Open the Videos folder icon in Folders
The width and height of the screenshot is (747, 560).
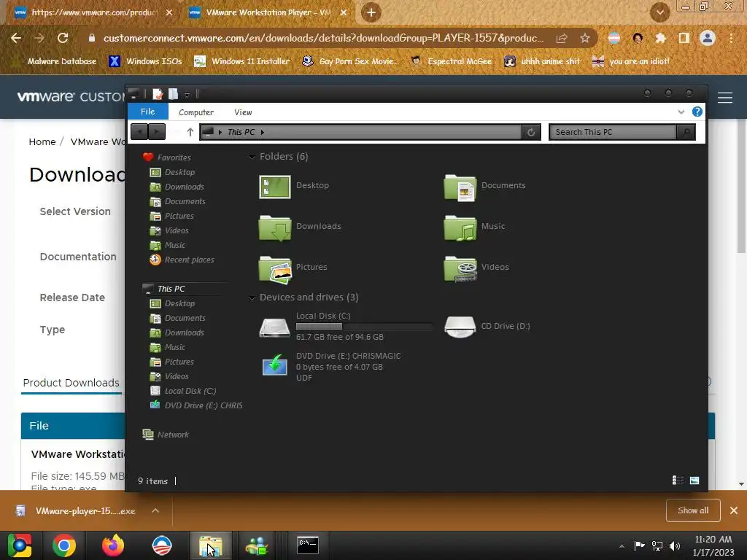[460, 268]
